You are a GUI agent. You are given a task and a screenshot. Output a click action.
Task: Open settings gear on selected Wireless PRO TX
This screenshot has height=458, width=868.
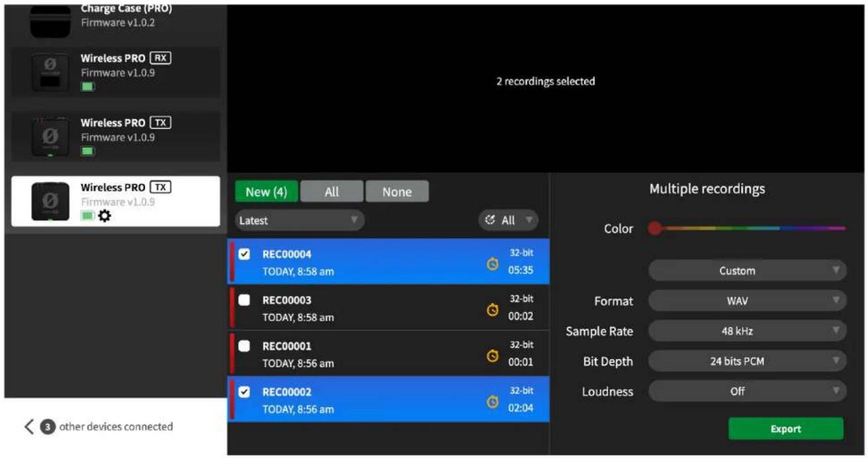pos(105,217)
